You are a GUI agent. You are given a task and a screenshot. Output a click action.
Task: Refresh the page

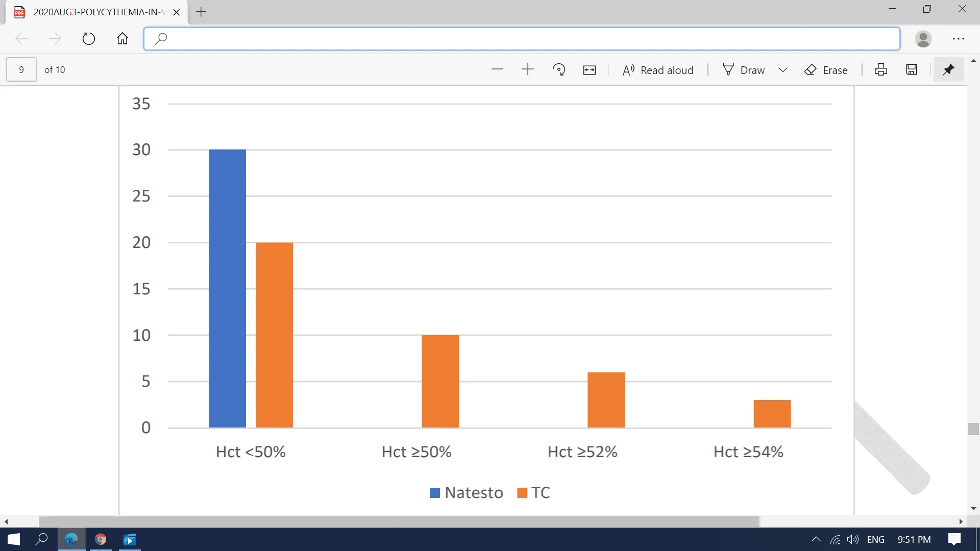point(89,39)
